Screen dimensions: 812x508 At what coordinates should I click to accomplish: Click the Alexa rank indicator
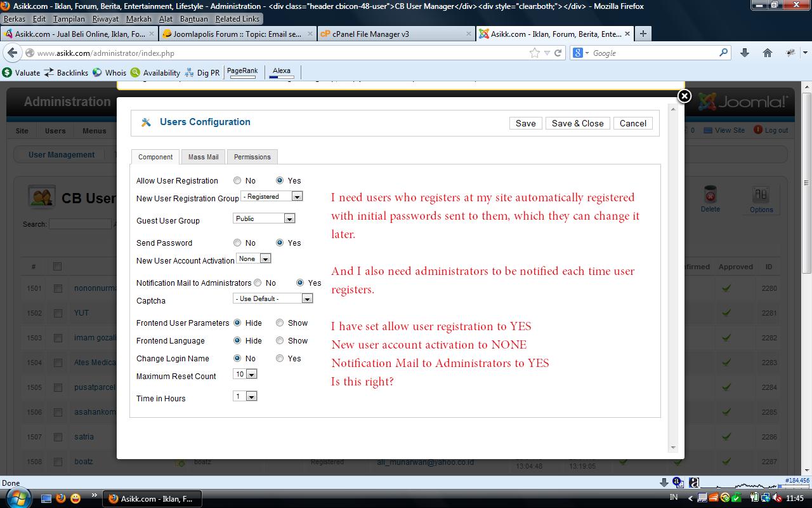[x=282, y=72]
